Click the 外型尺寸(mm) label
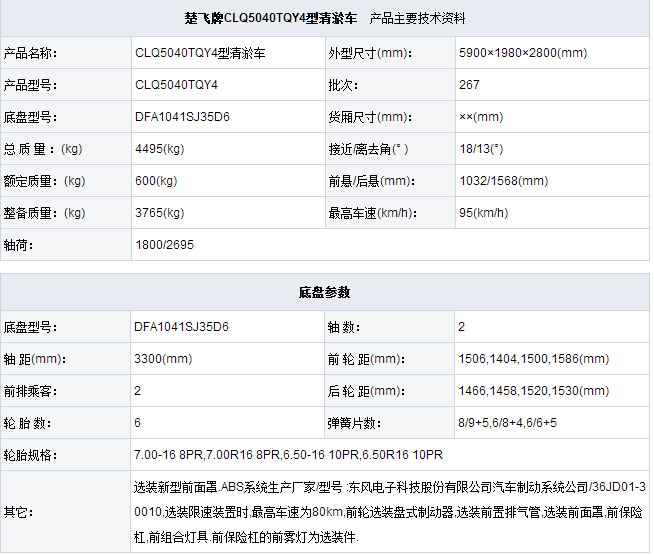The width and height of the screenshot is (654, 555). pos(370,53)
